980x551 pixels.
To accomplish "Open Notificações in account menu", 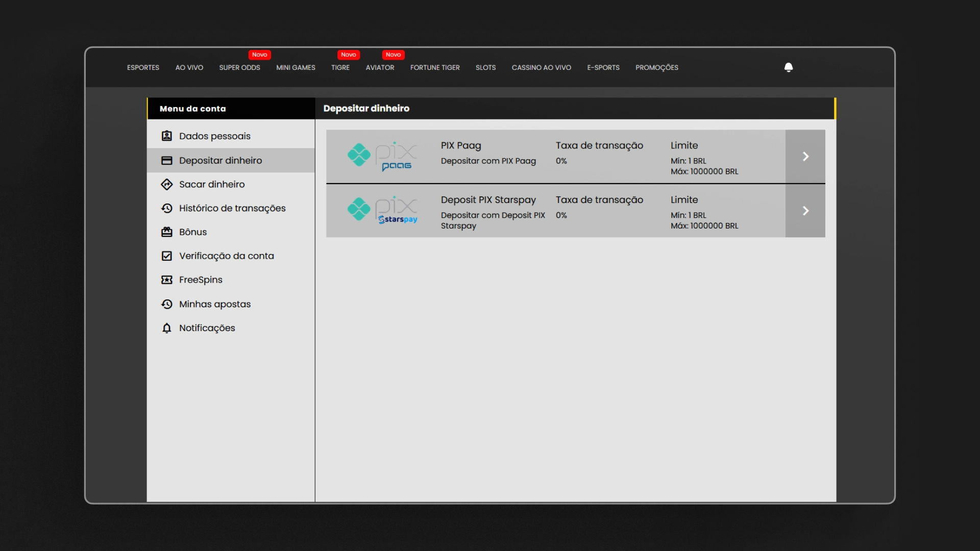I will tap(231, 328).
